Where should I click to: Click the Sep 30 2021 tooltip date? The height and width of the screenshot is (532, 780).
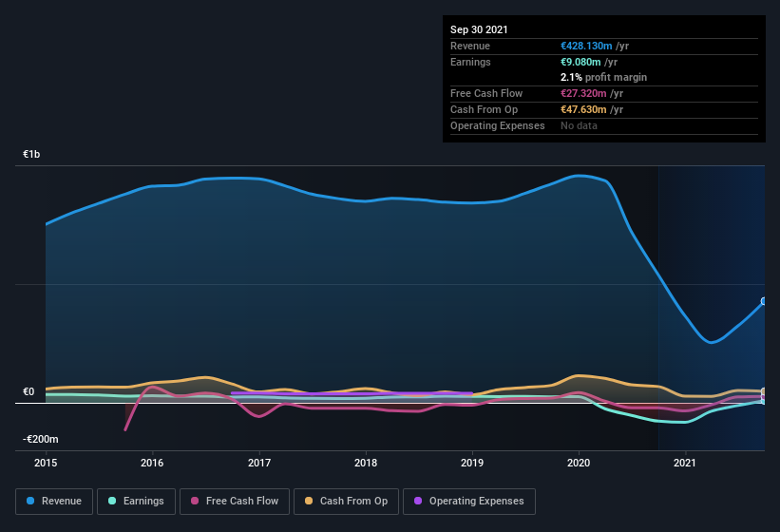click(x=479, y=29)
